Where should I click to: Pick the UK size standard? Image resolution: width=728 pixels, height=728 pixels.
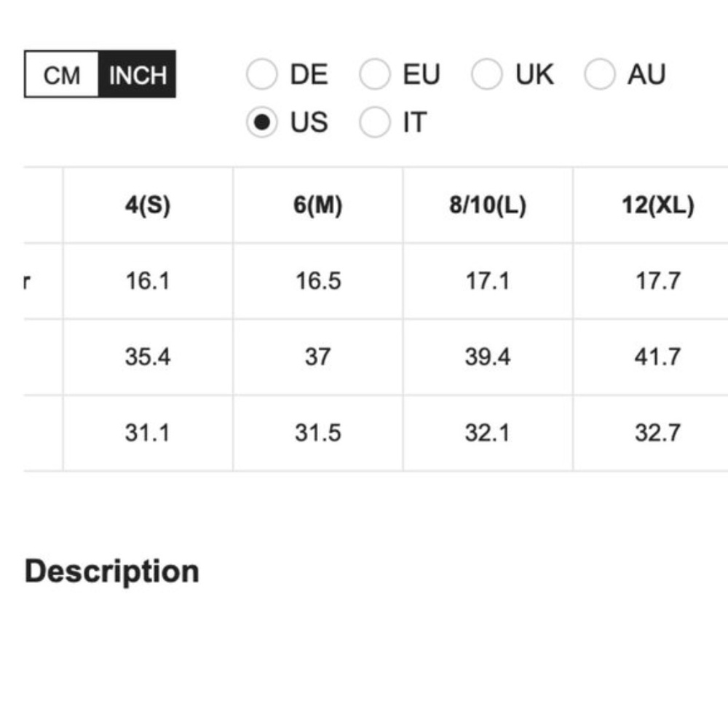(487, 75)
